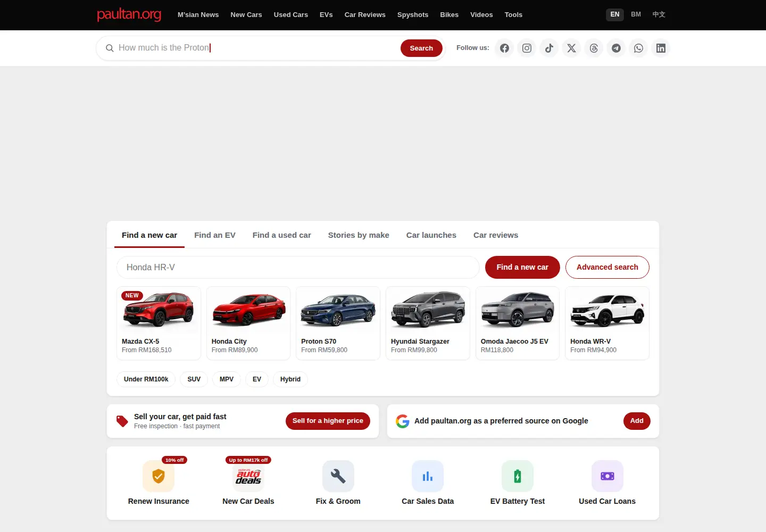
Task: Click Sell for a higher price button
Action: pos(328,421)
